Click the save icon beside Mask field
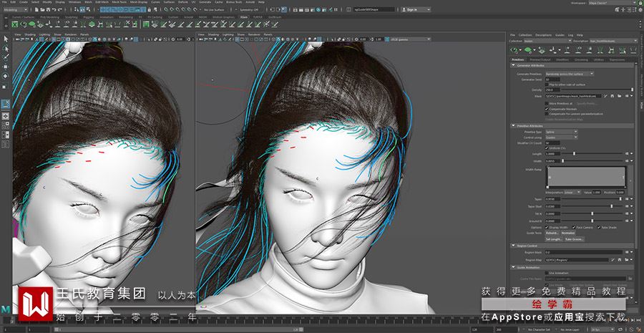This screenshot has height=333, width=644. point(613,96)
